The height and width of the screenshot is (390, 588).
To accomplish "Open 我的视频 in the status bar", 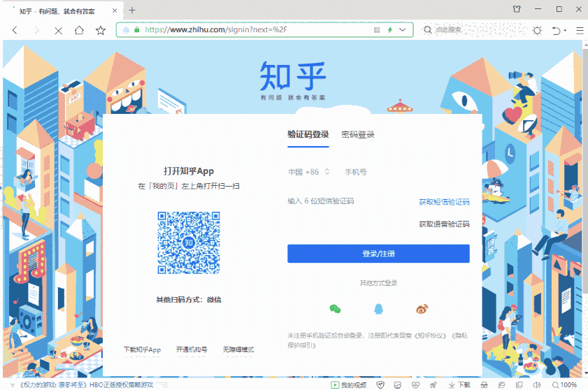I will pos(348,384).
